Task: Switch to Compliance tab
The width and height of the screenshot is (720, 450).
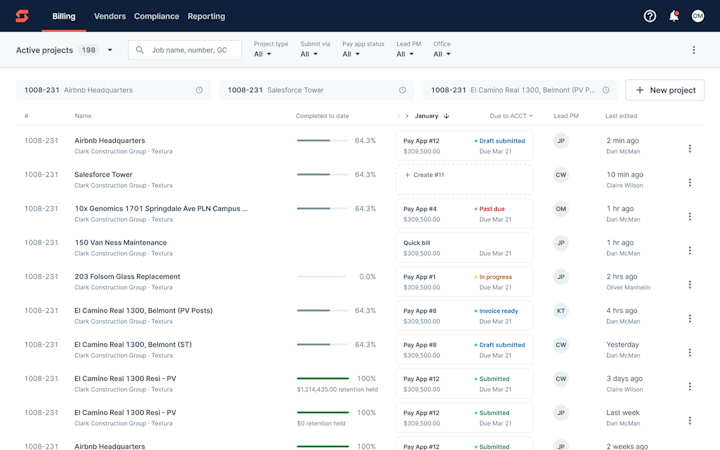Action: click(157, 16)
